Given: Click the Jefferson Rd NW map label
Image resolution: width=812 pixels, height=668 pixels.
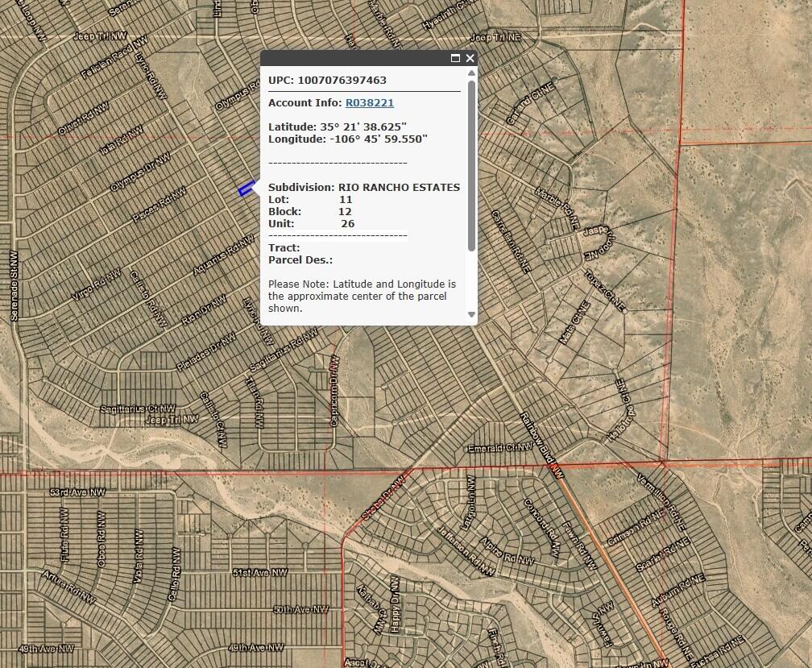Looking at the screenshot, I should [466, 551].
